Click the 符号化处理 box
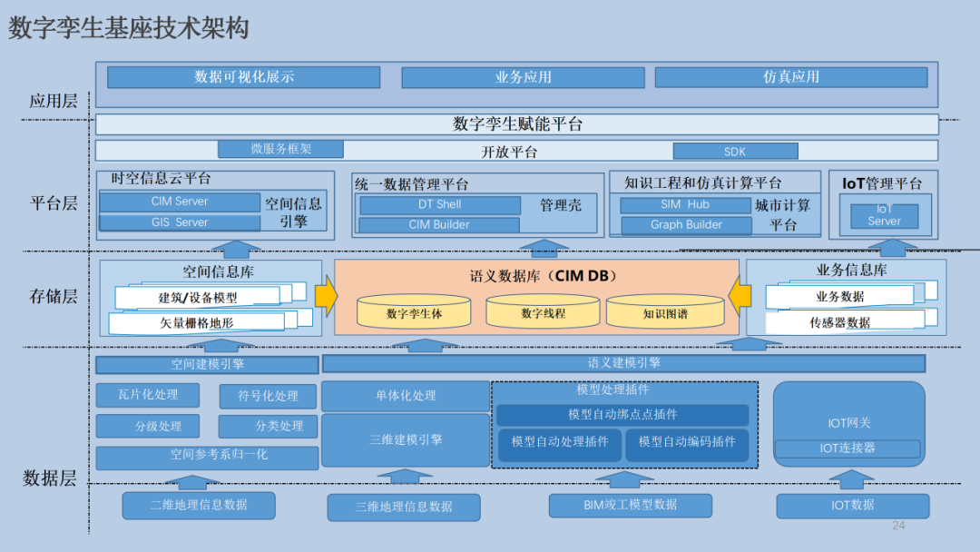Viewport: 980px width, 552px height. 268,396
